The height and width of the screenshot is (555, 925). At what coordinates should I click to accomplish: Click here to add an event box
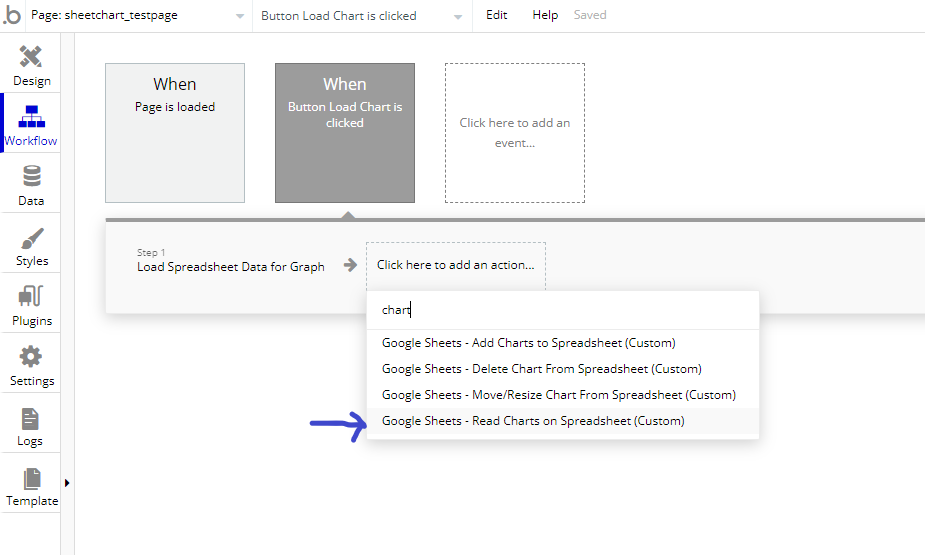pyautogui.click(x=515, y=133)
